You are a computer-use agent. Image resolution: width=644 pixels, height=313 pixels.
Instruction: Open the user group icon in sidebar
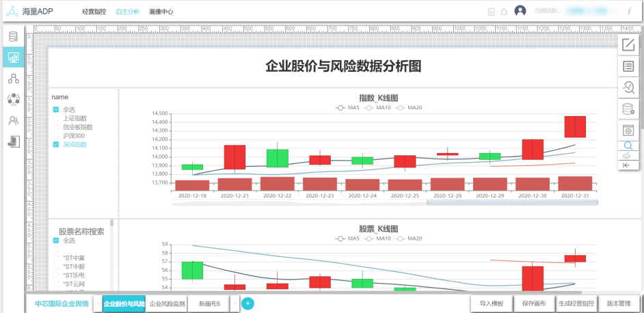[13, 120]
